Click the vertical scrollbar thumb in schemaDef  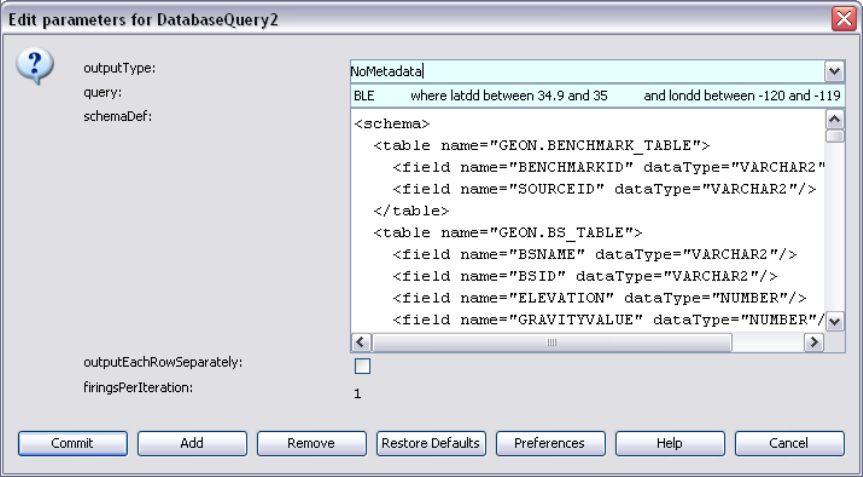click(835, 135)
